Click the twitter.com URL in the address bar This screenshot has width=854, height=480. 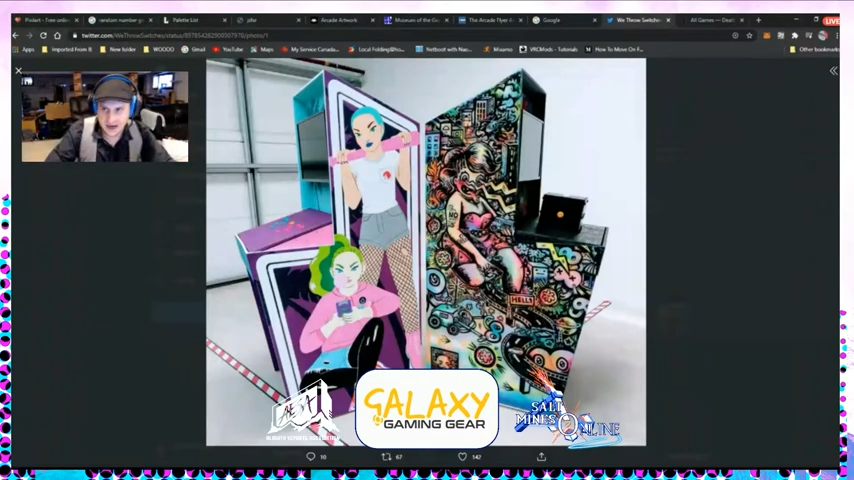(175, 35)
